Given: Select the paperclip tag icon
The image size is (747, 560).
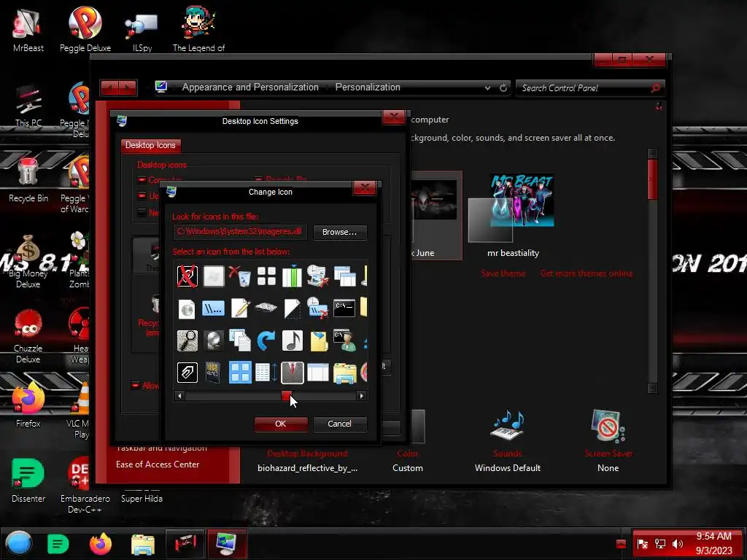Looking at the screenshot, I should point(187,373).
